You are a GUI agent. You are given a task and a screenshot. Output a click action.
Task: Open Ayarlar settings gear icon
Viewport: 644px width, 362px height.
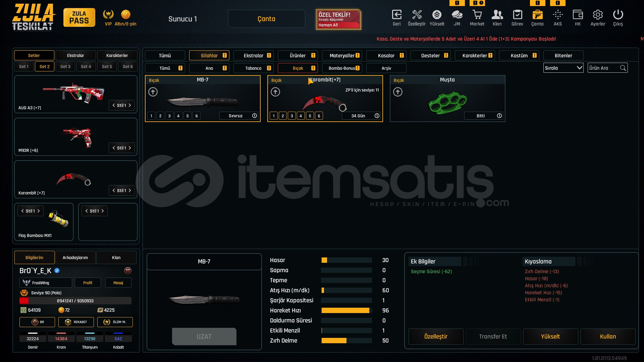[x=598, y=15]
